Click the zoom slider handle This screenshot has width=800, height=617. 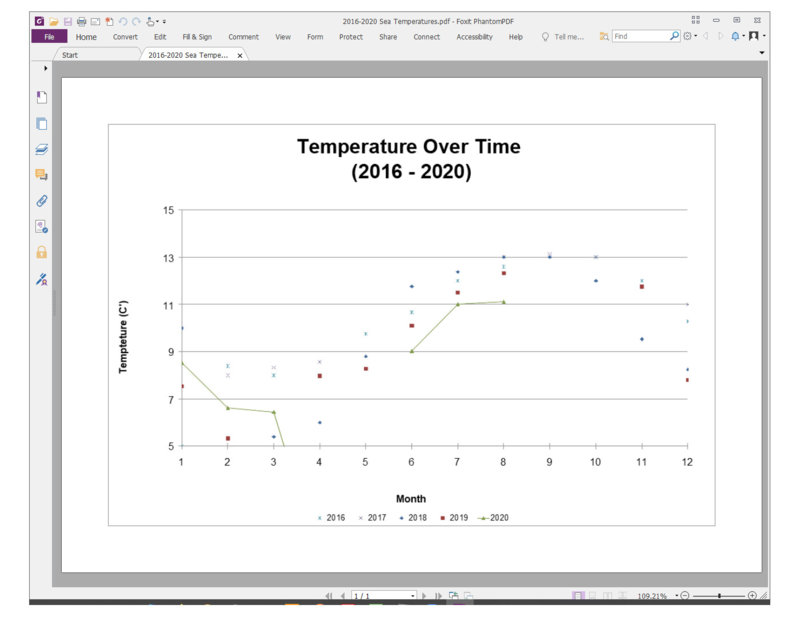(x=719, y=596)
